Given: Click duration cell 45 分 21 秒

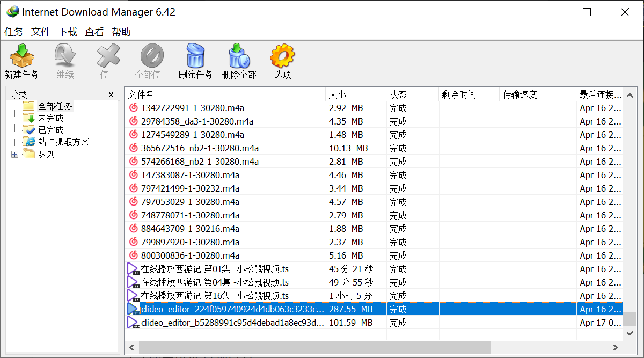Looking at the screenshot, I should pyautogui.click(x=351, y=269).
